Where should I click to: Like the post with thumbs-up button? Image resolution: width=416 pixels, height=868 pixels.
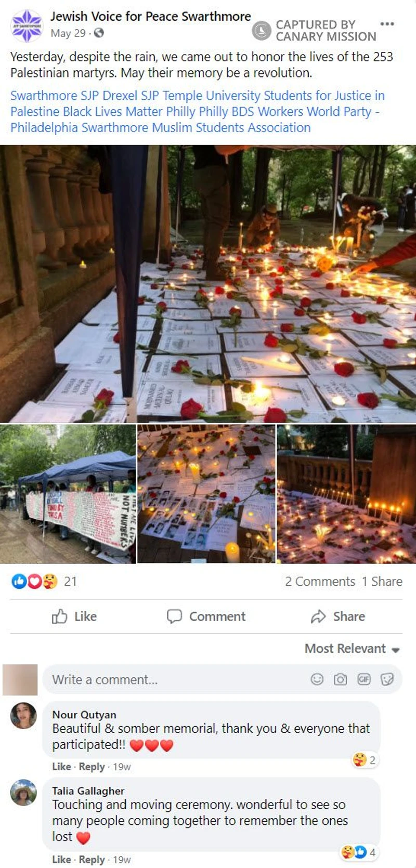(74, 616)
